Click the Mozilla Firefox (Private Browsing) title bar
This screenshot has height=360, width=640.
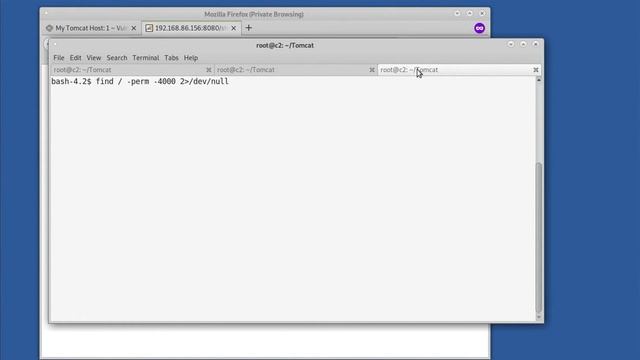(x=254, y=14)
